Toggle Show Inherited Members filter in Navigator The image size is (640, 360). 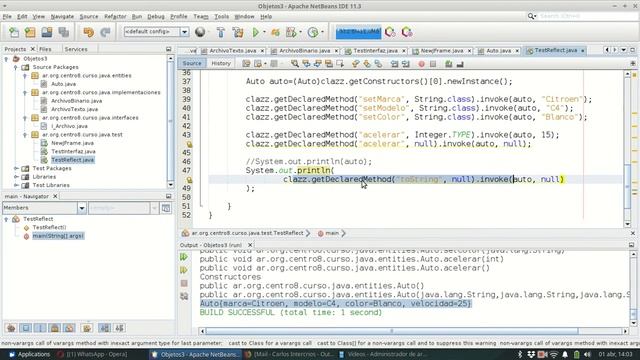(11, 328)
